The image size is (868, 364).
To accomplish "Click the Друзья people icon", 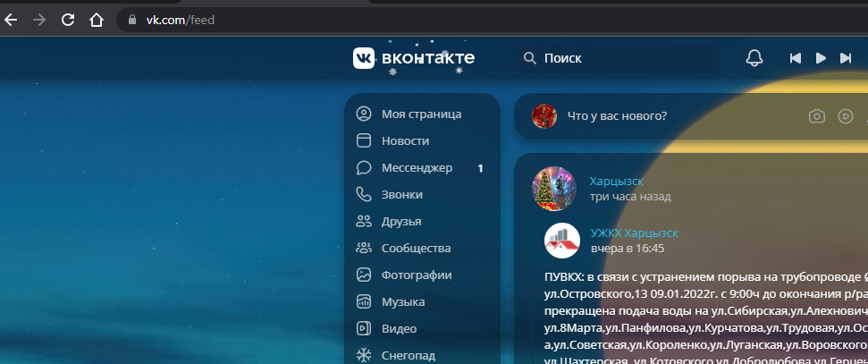I will pos(364,222).
